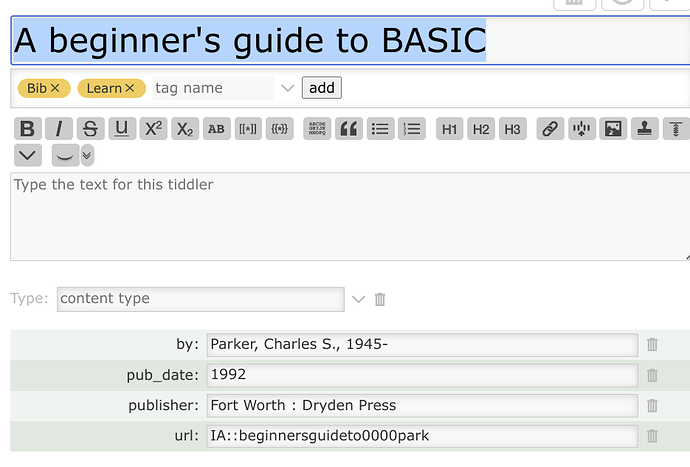The height and width of the screenshot is (467, 690).
Task: Toggle preview with closed-eye icon
Action: click(65, 155)
